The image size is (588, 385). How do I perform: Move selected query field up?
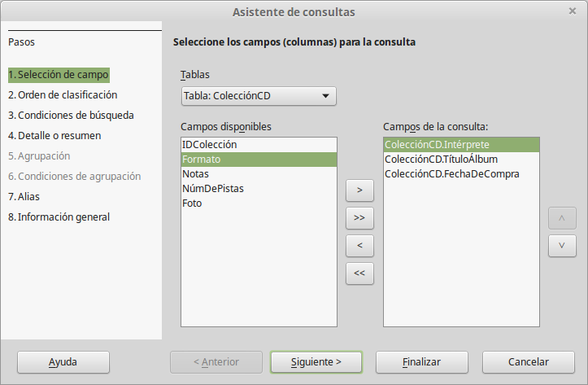point(562,218)
